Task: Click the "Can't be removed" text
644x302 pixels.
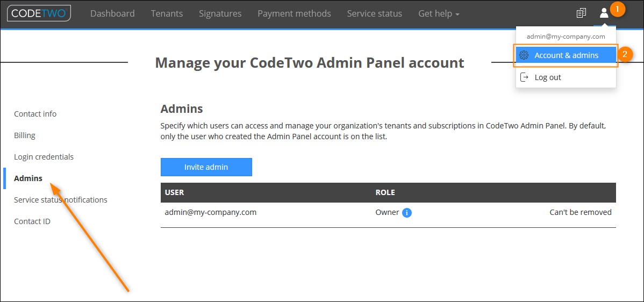Action: pyautogui.click(x=581, y=213)
